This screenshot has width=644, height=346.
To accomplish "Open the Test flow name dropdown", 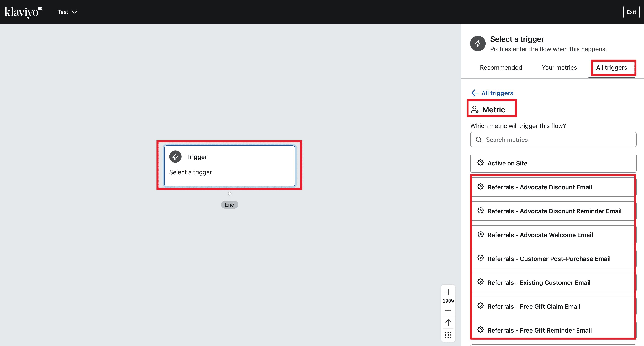I will pos(67,12).
